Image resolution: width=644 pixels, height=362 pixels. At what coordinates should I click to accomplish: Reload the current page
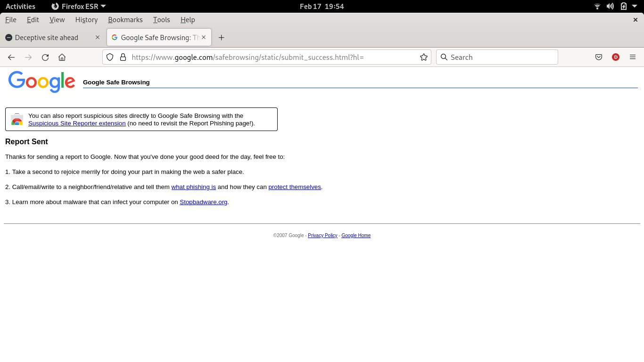45,57
